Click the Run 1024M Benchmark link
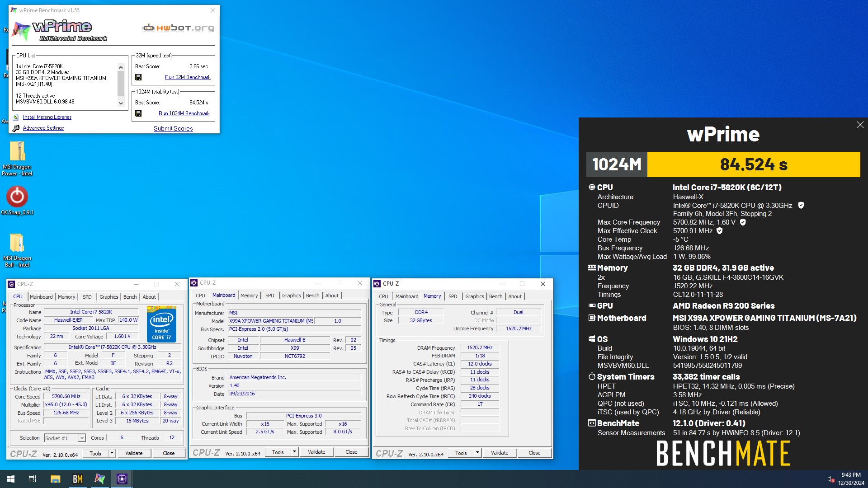The image size is (868, 488). (184, 113)
